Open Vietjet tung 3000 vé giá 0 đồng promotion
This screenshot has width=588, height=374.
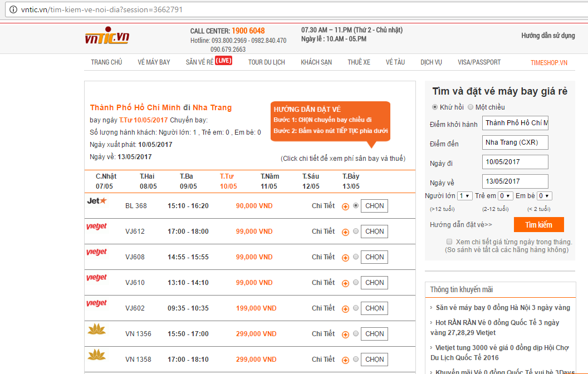500,353
